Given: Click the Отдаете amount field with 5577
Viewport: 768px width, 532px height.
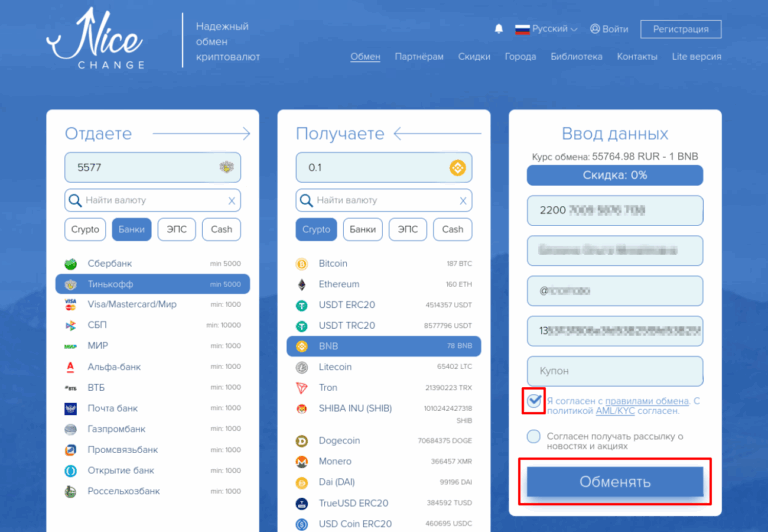Looking at the screenshot, I should point(152,168).
